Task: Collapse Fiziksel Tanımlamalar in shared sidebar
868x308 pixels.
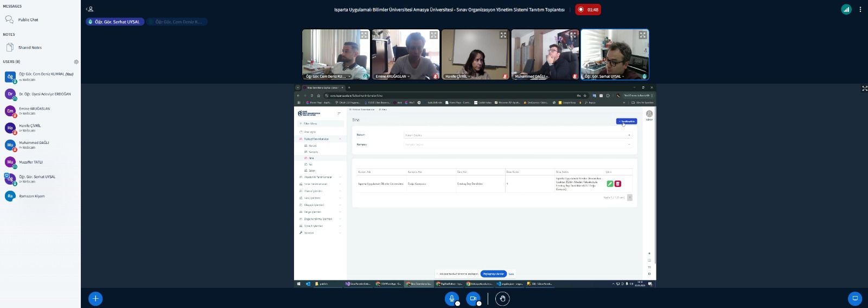Action: point(320,139)
